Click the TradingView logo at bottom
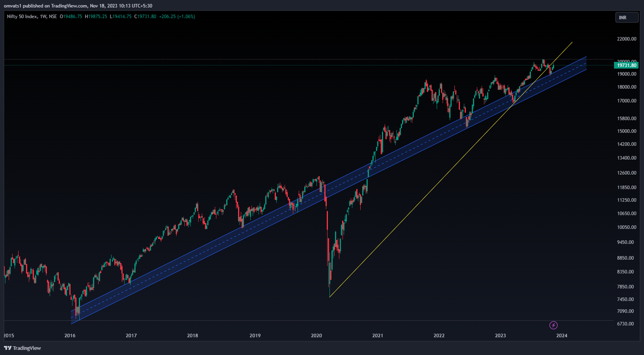This screenshot has width=644, height=355. pyautogui.click(x=22, y=348)
